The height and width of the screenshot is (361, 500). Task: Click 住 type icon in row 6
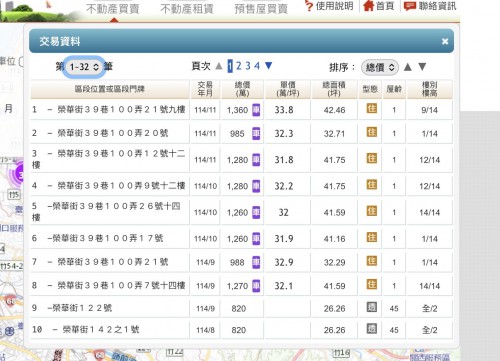click(x=372, y=237)
